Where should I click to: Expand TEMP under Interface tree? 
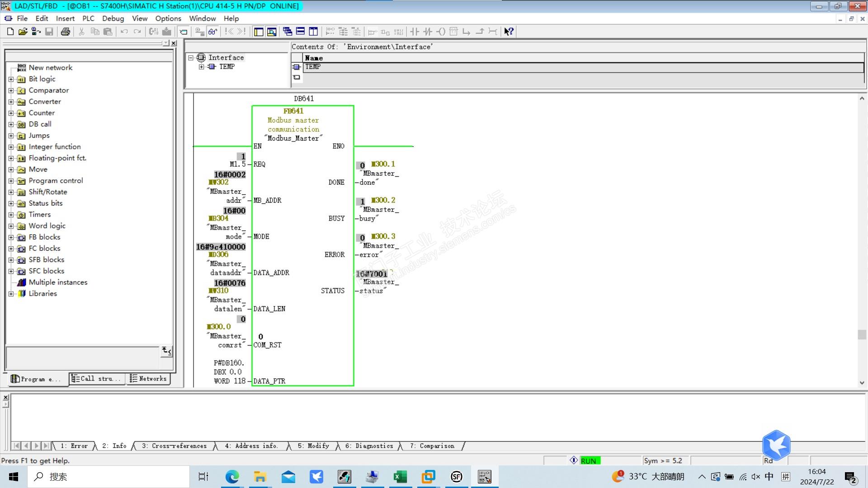[201, 67]
